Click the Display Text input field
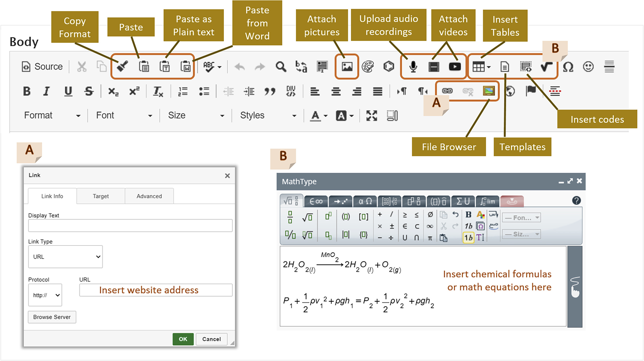 (130, 226)
